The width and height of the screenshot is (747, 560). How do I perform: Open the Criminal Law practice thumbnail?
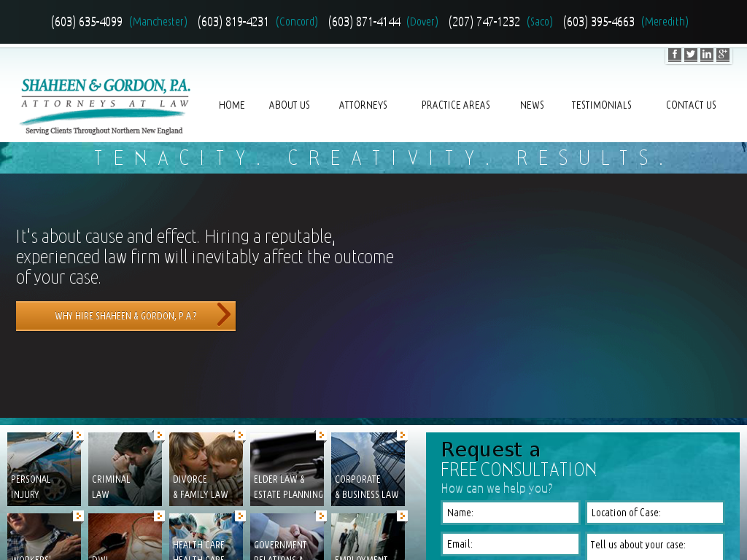click(125, 469)
